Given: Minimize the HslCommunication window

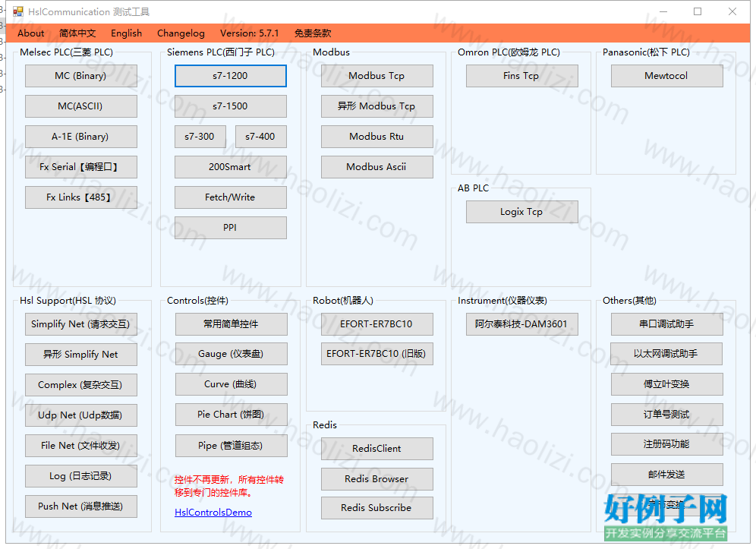Looking at the screenshot, I should tap(663, 11).
